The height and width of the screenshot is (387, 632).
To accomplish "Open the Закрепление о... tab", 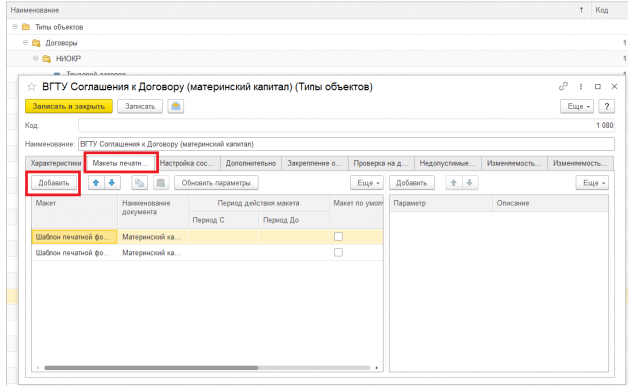I will click(x=315, y=163).
